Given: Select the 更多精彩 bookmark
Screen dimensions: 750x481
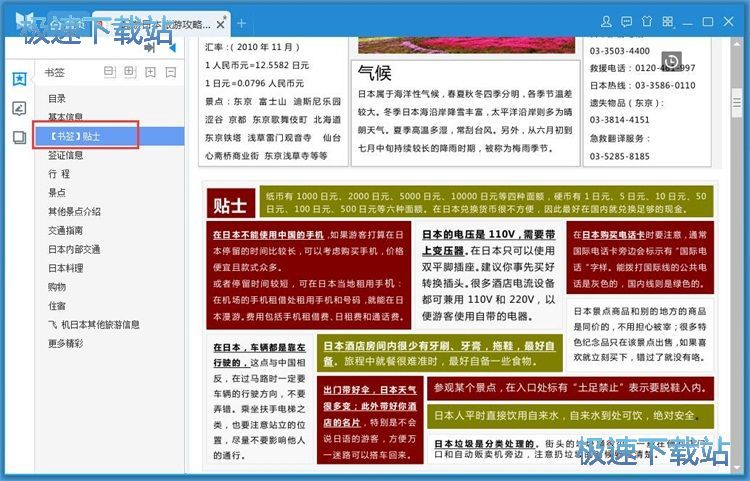Looking at the screenshot, I should pos(66,343).
